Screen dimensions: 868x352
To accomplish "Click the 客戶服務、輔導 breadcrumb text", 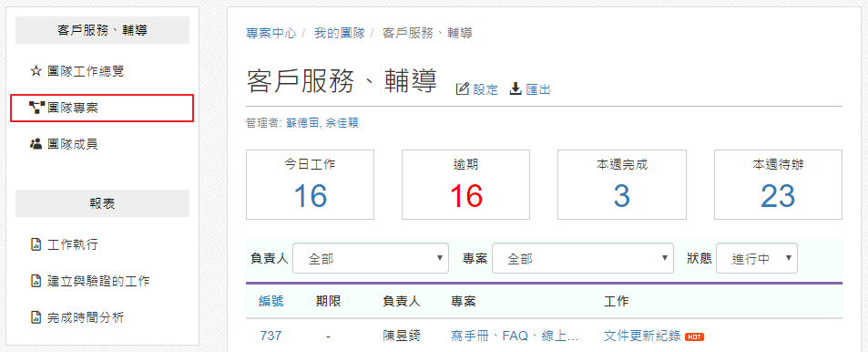I will pyautogui.click(x=427, y=33).
